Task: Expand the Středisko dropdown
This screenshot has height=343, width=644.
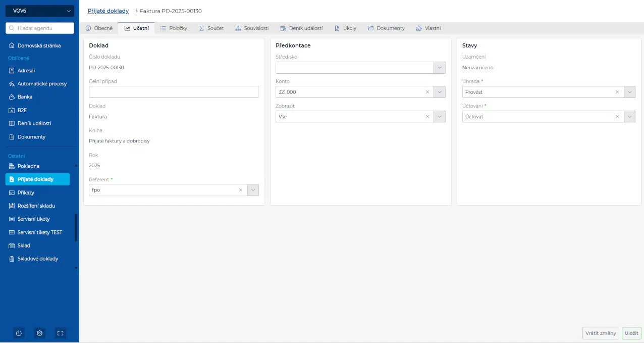Action: pos(440,68)
